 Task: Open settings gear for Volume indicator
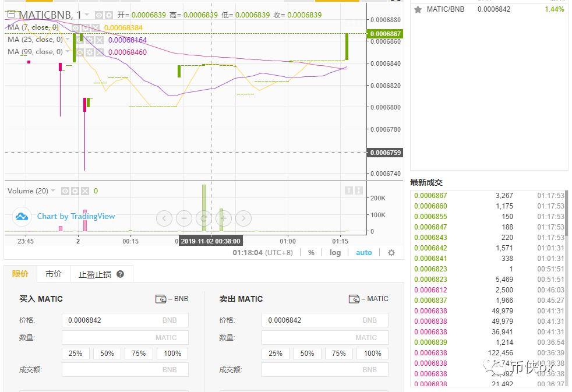[x=75, y=191]
